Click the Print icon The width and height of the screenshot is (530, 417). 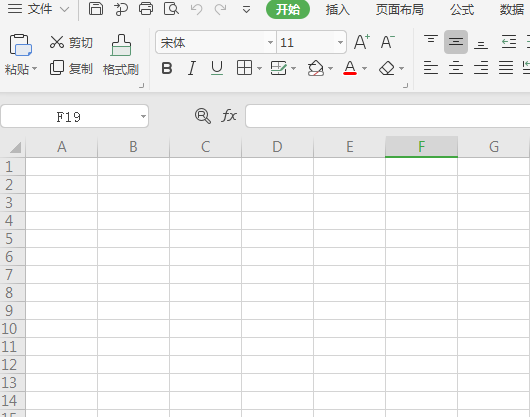click(146, 9)
